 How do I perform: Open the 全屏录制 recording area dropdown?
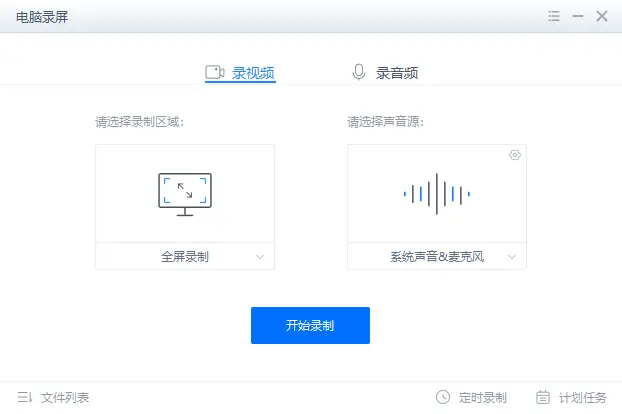click(x=185, y=257)
